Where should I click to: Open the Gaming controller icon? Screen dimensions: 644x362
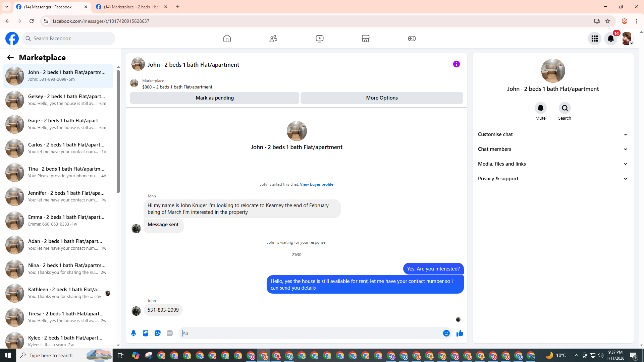[412, 39]
